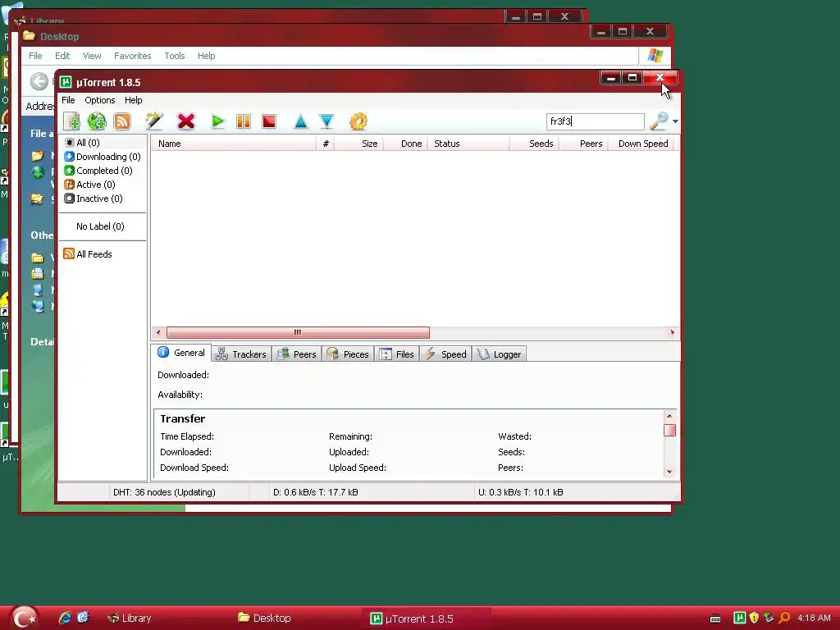Image resolution: width=840 pixels, height=630 pixels.
Task: Click the torrent list horizontal scrollbar thumb
Action: click(298, 333)
